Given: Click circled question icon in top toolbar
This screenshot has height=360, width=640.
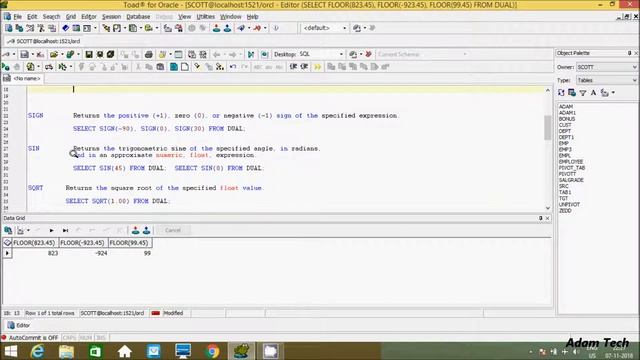Looking at the screenshot, I should (x=191, y=28).
